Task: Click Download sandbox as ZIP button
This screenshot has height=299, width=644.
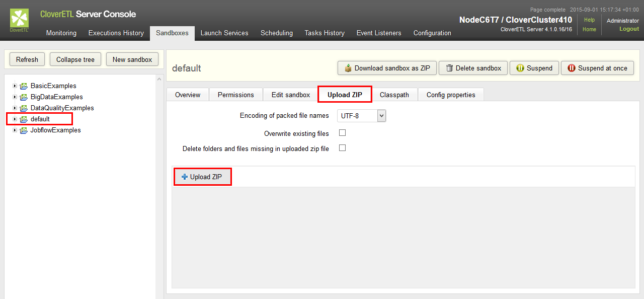Action: [387, 68]
